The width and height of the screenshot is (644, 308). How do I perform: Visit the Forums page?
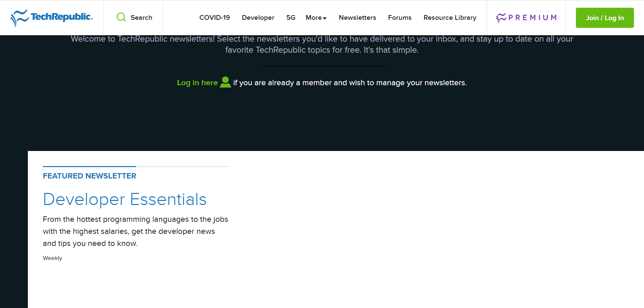pos(399,17)
